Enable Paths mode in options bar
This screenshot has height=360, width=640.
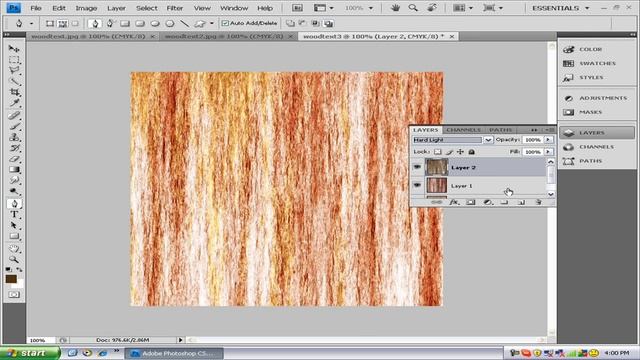(x=62, y=24)
